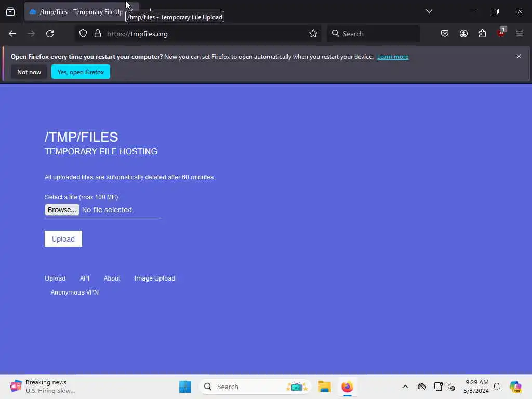Click the Windows taskbar Search box
The height and width of the screenshot is (399, 532).
tap(255, 387)
